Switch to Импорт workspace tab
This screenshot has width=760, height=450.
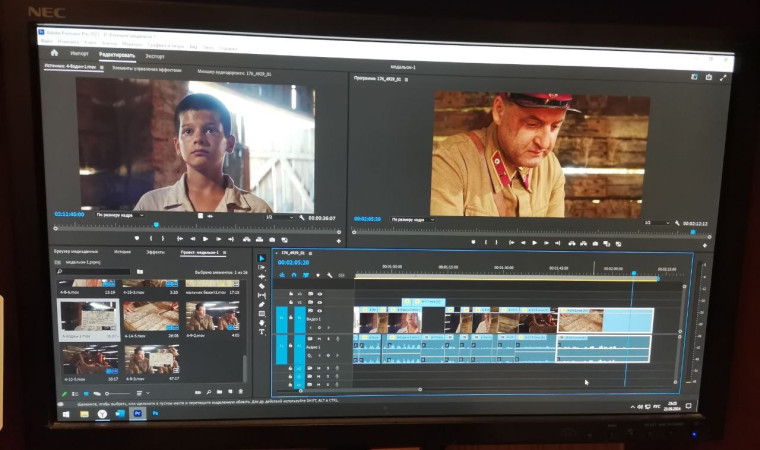coord(79,53)
